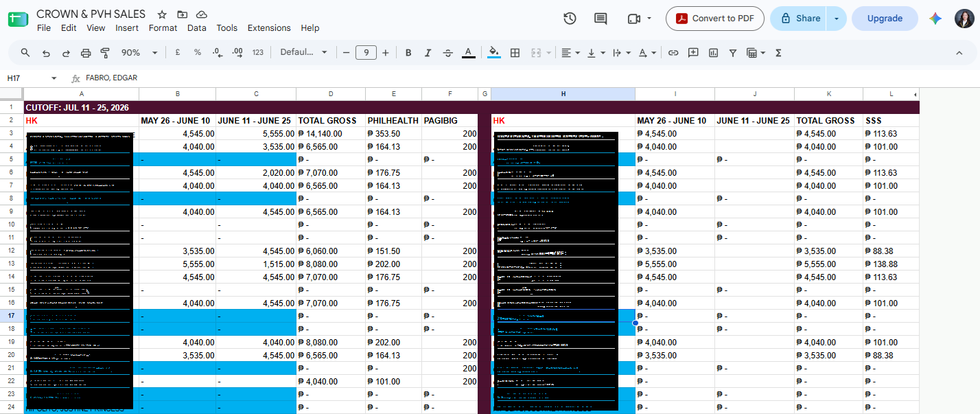The width and height of the screenshot is (980, 414).
Task: Collapse the toolbar with the chevron
Action: click(959, 53)
